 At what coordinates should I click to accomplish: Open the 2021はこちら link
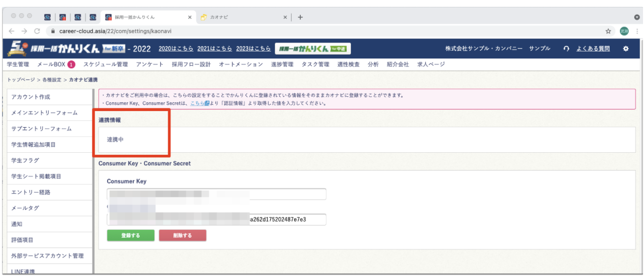214,49
